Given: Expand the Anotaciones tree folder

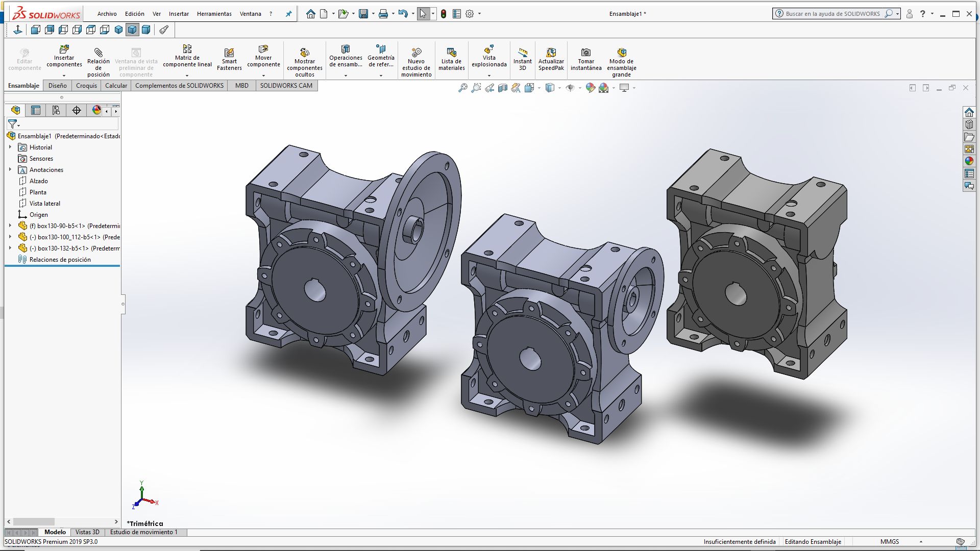Looking at the screenshot, I should [x=10, y=169].
